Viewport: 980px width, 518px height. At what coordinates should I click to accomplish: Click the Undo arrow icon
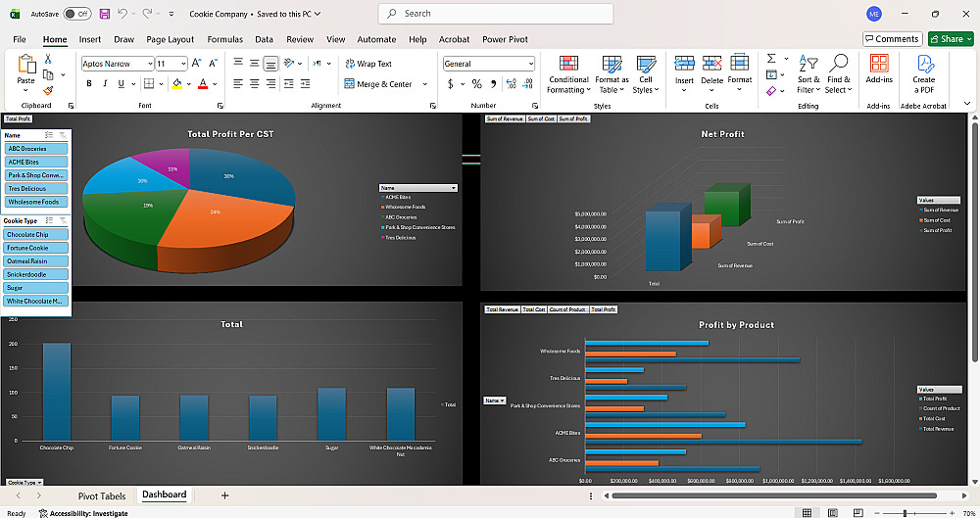(x=122, y=13)
